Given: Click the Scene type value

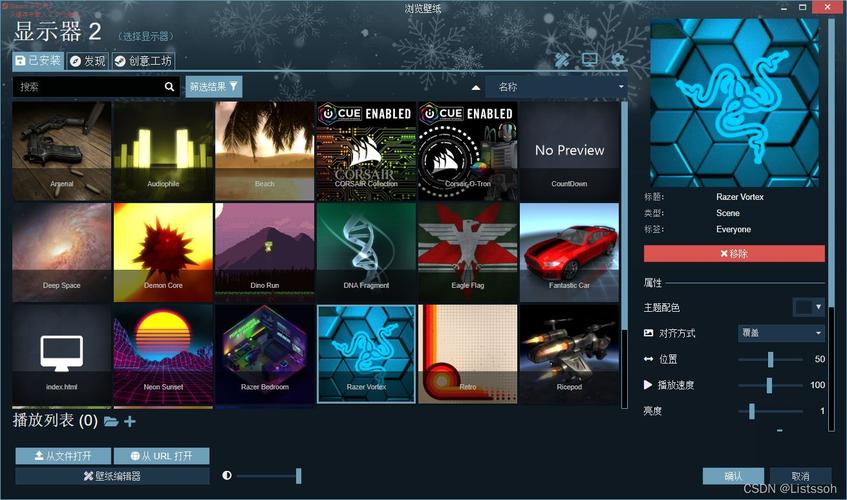Looking at the screenshot, I should (x=728, y=213).
